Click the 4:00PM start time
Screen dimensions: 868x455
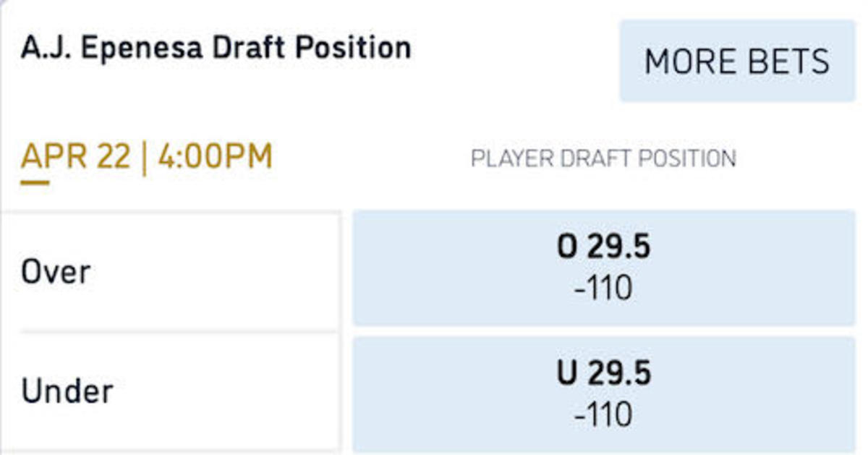[215, 158]
